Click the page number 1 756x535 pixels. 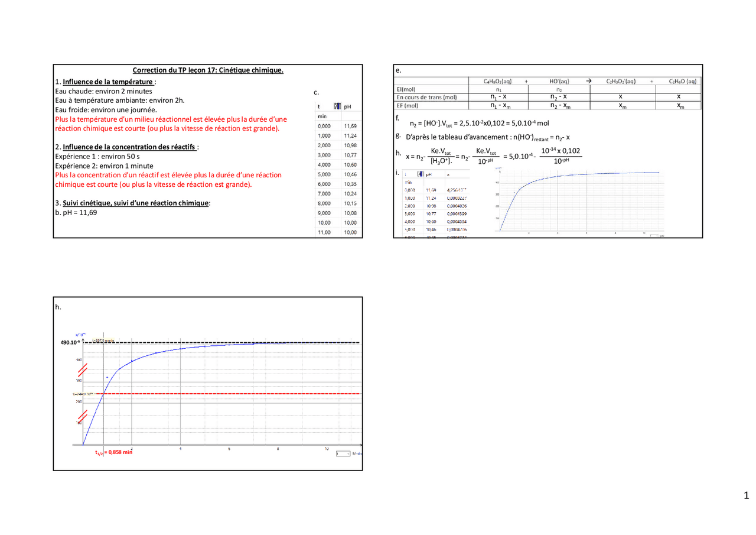[x=747, y=495]
